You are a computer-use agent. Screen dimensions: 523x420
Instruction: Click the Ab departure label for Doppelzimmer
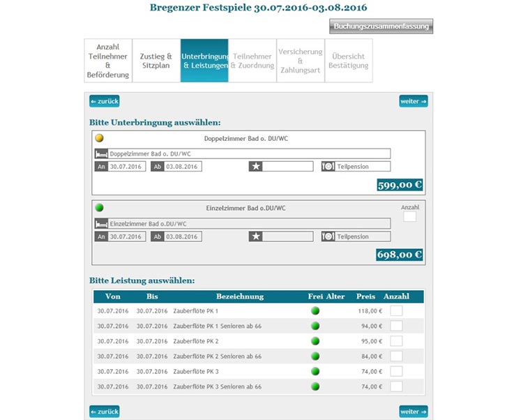pyautogui.click(x=158, y=167)
